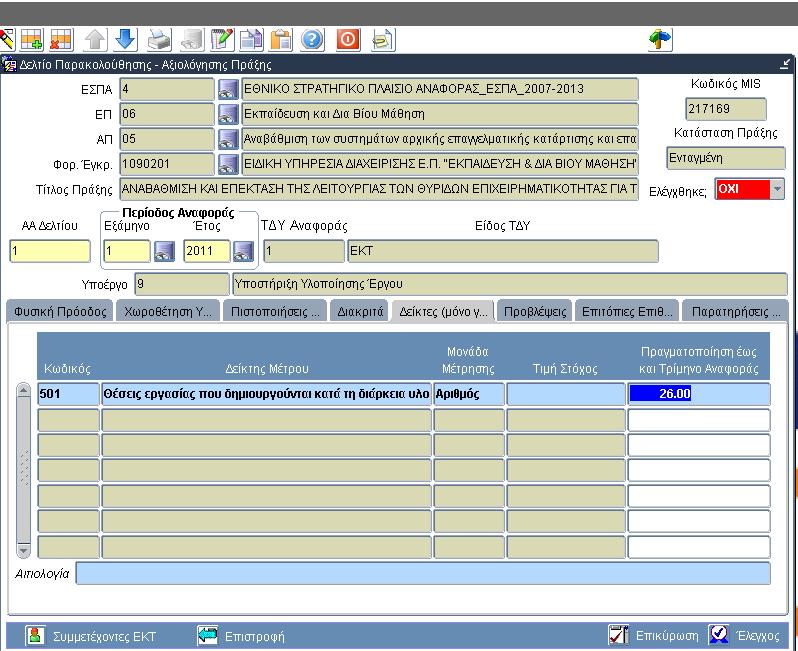
Task: Click the blue down arrow next record icon
Action: (125, 40)
